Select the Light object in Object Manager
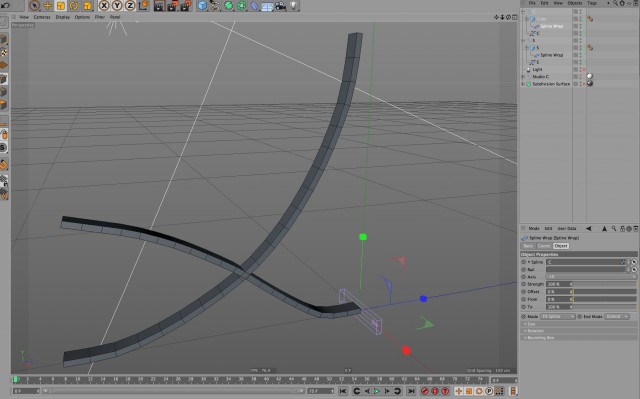Viewport: 640px width, 399px height. 537,69
